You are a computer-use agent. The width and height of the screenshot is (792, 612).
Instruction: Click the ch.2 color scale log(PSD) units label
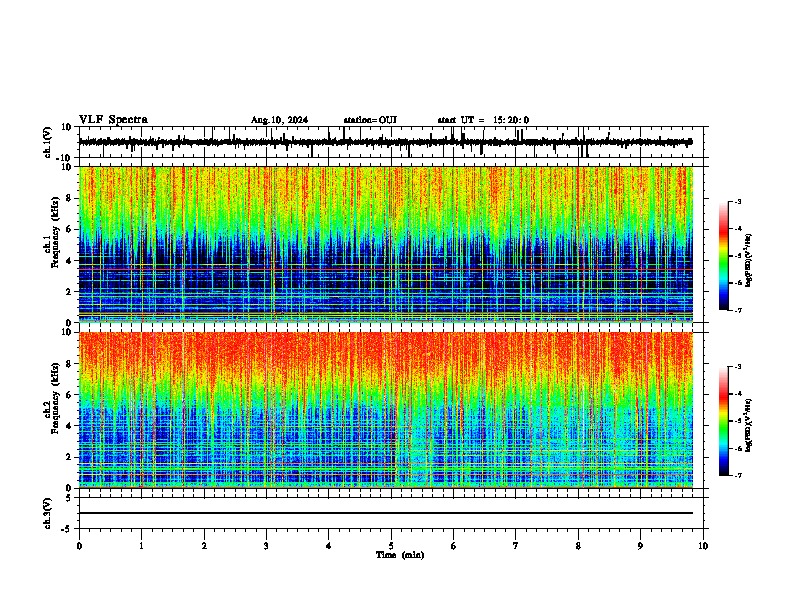[x=749, y=426]
